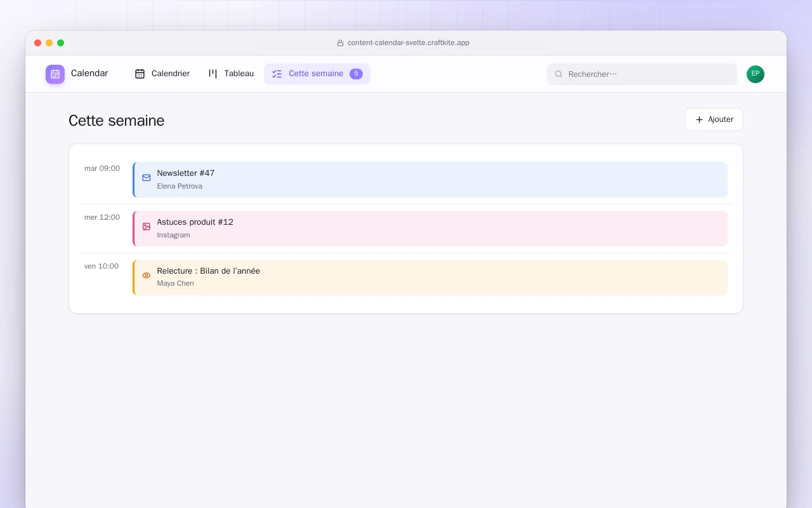Image resolution: width=812 pixels, height=508 pixels.
Task: Click the Ajouter button
Action: click(714, 119)
